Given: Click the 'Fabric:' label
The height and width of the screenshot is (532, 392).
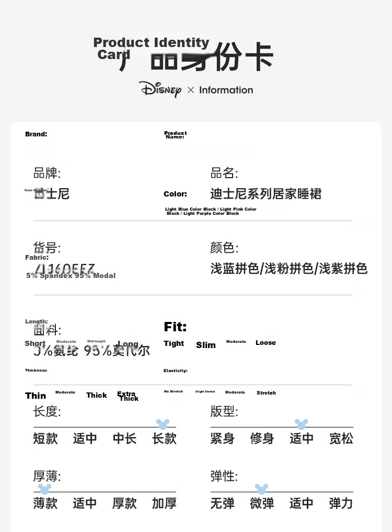Looking at the screenshot, I should coord(37,257).
